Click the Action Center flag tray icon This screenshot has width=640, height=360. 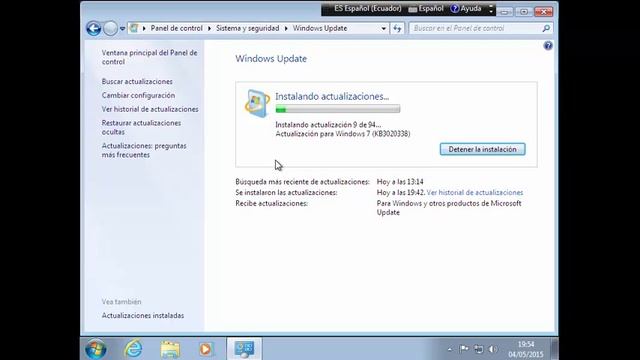[464, 349]
